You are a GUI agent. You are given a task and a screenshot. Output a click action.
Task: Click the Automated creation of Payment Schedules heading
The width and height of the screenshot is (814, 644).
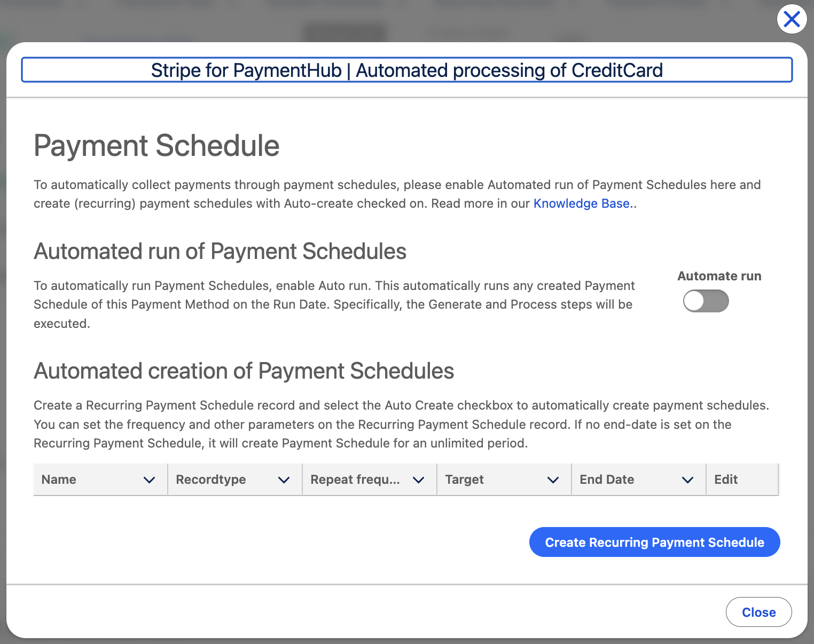(x=244, y=371)
